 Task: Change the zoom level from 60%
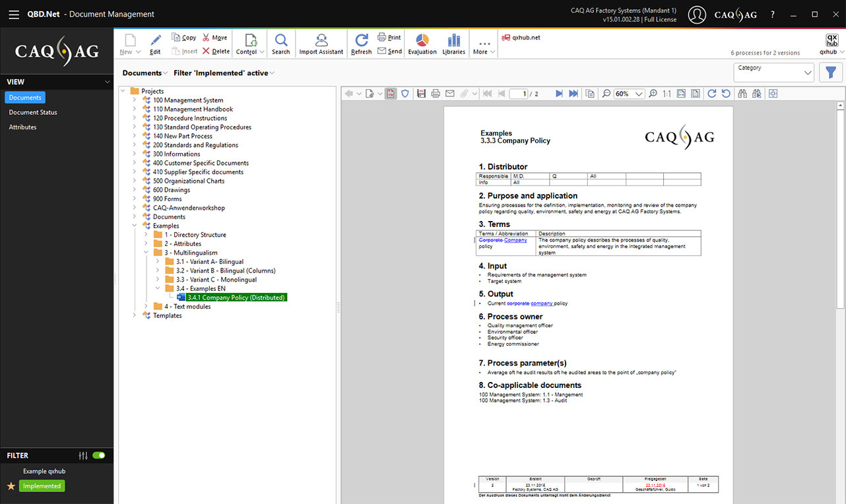point(629,93)
